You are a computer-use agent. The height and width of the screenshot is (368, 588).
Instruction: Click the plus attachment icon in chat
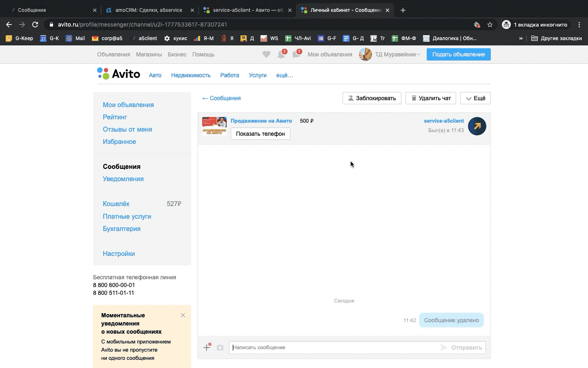207,347
